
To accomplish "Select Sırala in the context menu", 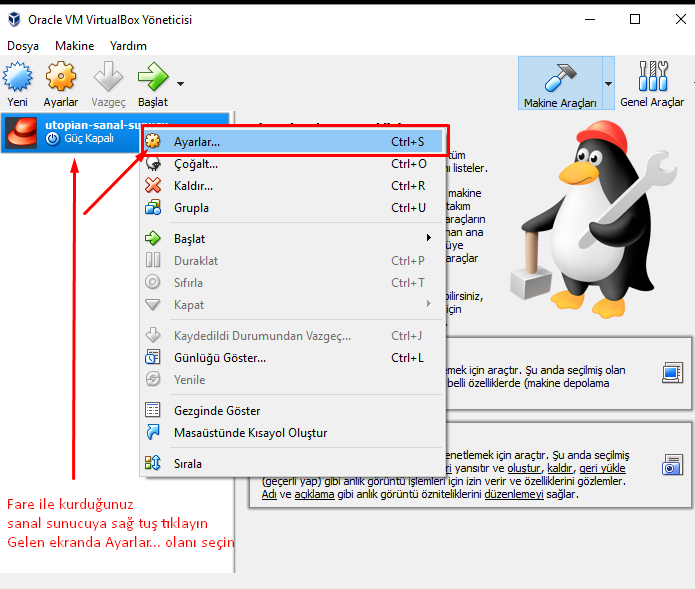I will 293,464.
